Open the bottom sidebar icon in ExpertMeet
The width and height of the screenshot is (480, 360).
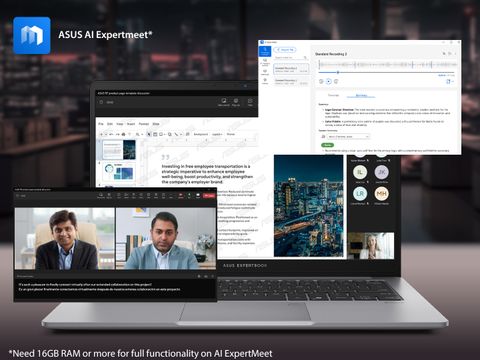[x=265, y=81]
